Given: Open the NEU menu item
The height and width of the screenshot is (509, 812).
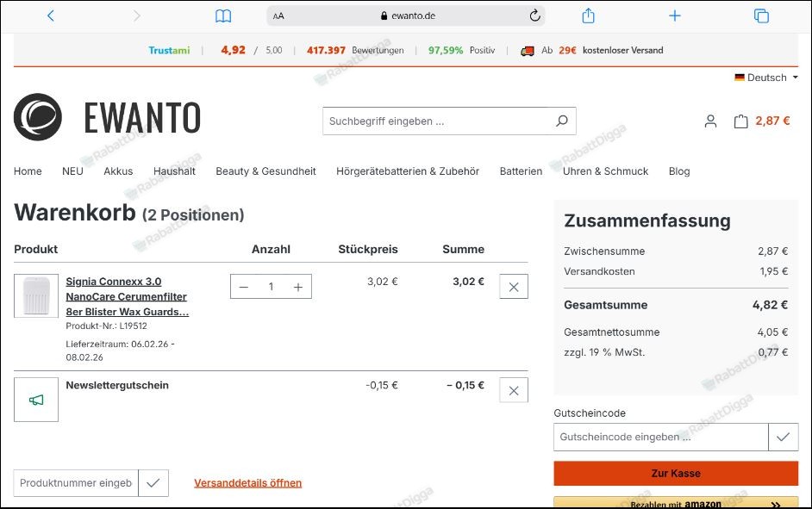Looking at the screenshot, I should point(72,171).
